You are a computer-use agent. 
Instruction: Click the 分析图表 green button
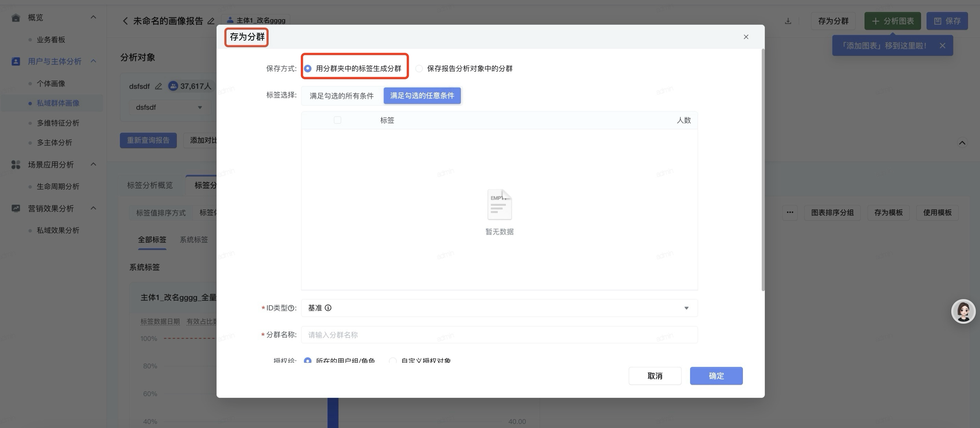click(893, 21)
